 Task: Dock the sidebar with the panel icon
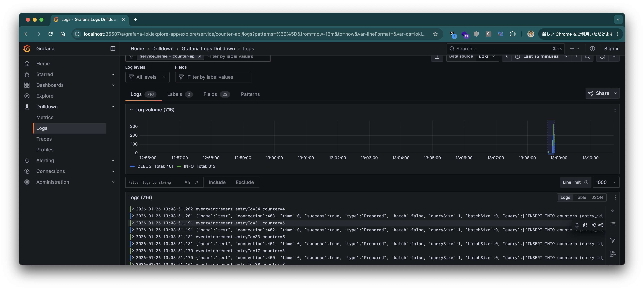tap(113, 48)
